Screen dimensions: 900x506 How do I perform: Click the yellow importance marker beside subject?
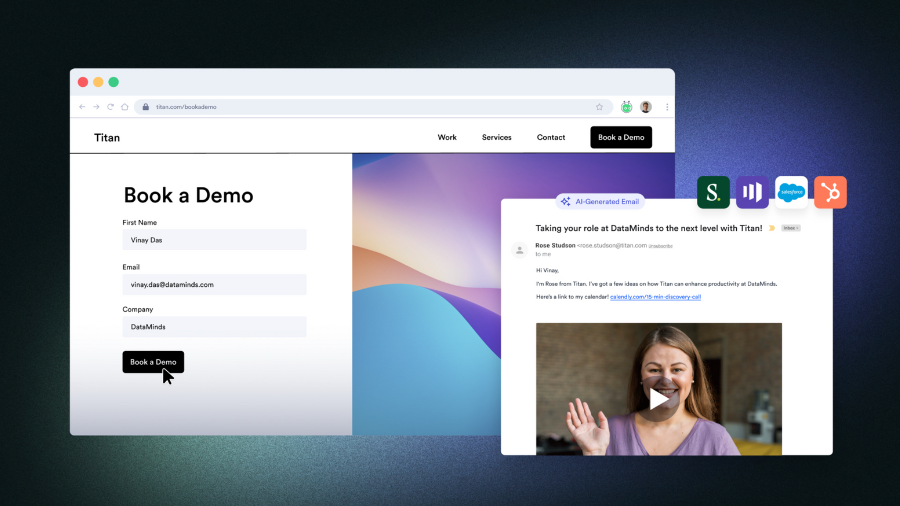point(772,228)
